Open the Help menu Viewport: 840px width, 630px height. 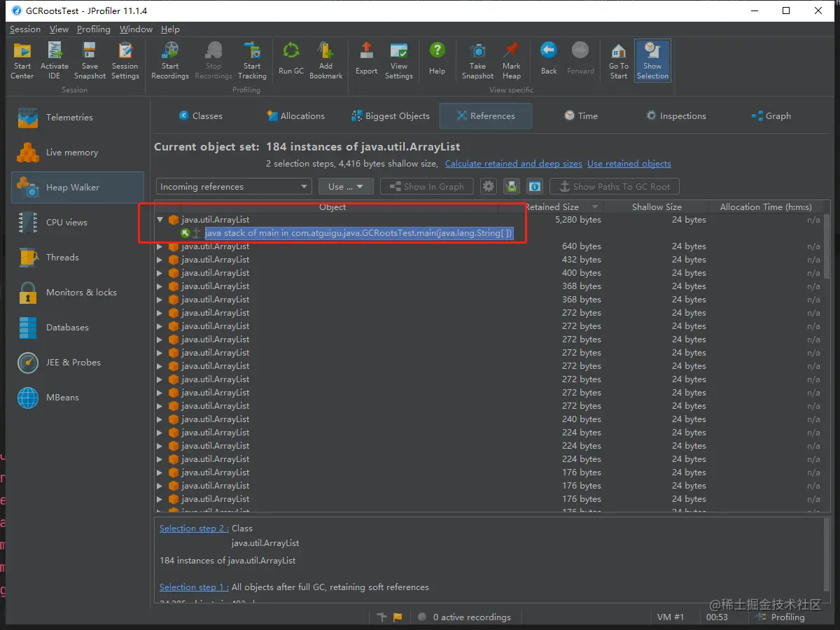(x=170, y=29)
